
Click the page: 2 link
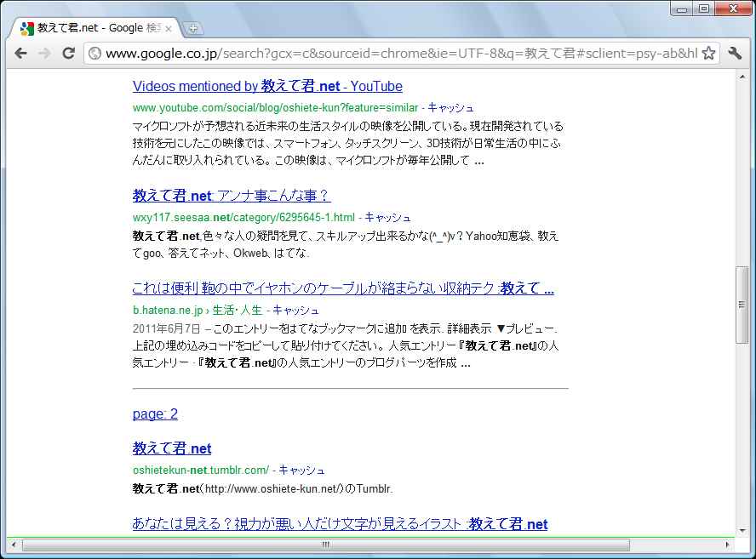click(x=155, y=414)
